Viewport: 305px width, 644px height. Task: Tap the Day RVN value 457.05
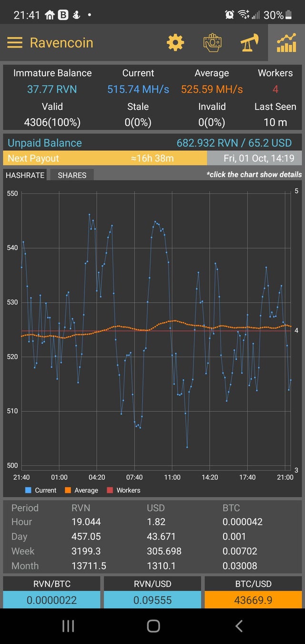[86, 536]
